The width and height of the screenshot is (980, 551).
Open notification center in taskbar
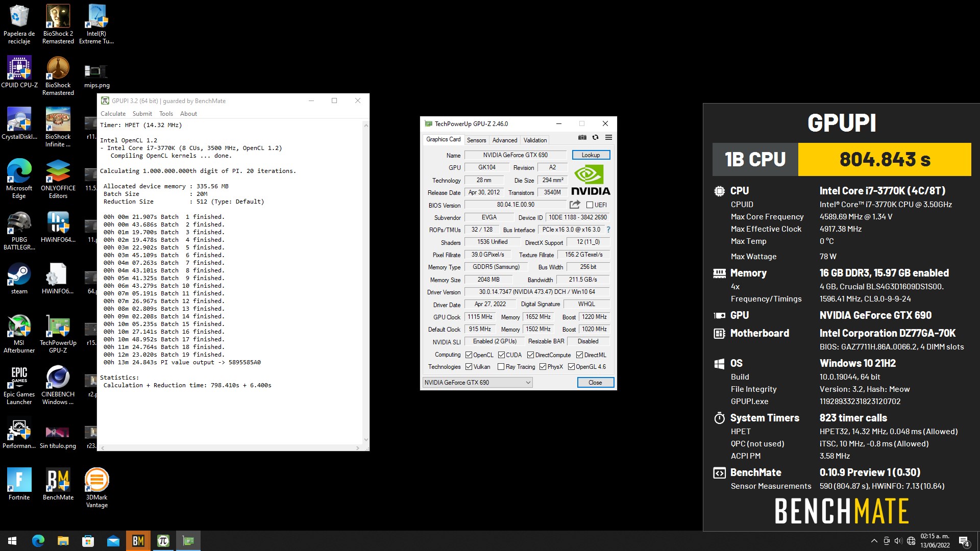click(x=964, y=541)
